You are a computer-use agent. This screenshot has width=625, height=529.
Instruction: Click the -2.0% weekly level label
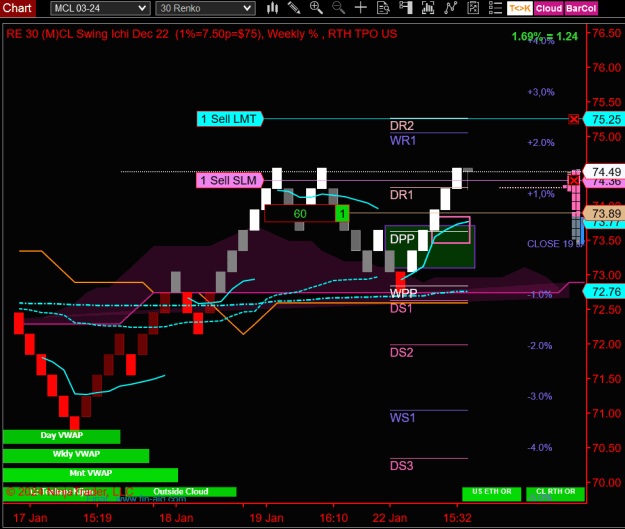540,346
